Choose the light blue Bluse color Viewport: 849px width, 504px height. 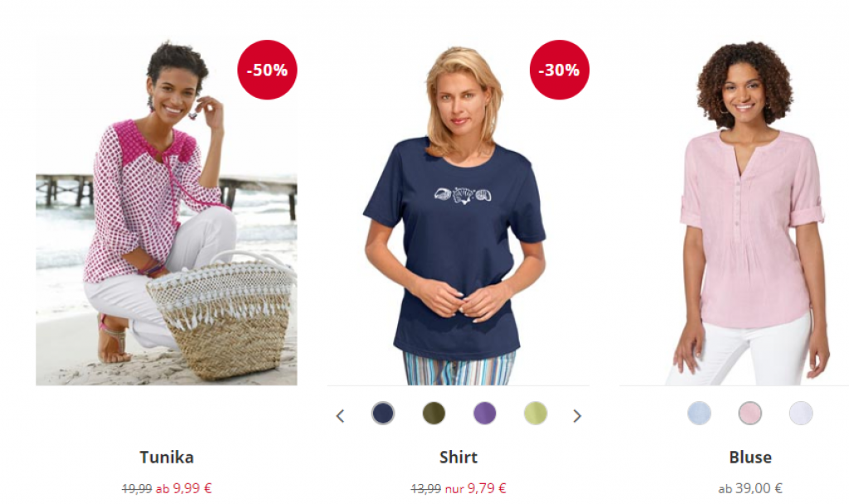pyautogui.click(x=699, y=414)
